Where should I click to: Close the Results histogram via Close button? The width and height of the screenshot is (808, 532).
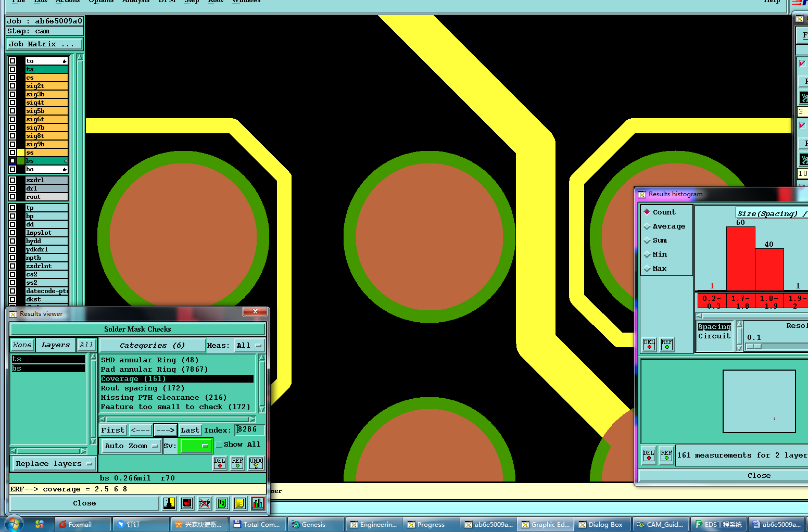(x=759, y=475)
